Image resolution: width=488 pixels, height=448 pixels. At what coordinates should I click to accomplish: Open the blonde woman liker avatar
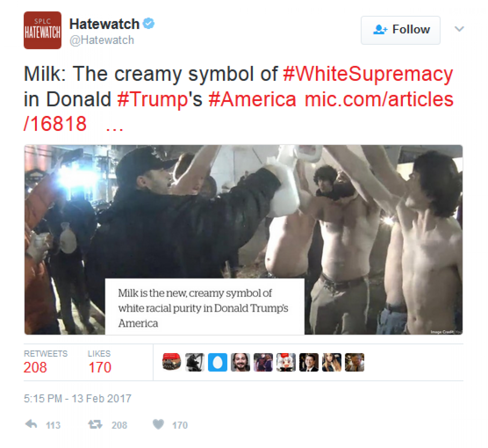332,362
